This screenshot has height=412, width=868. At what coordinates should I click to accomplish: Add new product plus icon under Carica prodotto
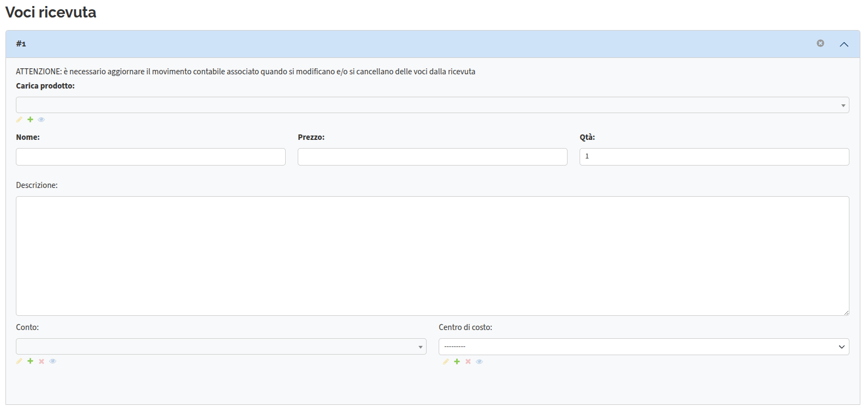click(x=30, y=120)
